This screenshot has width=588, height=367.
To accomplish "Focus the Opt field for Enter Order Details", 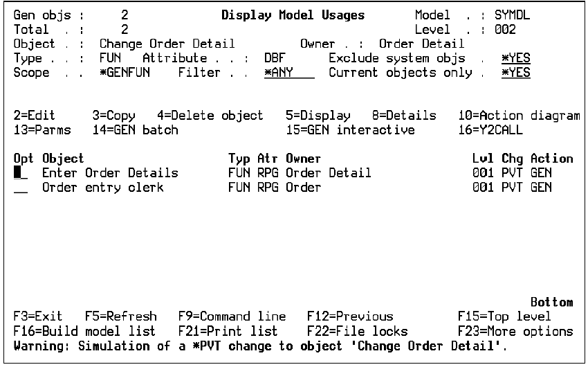I will (21, 173).
